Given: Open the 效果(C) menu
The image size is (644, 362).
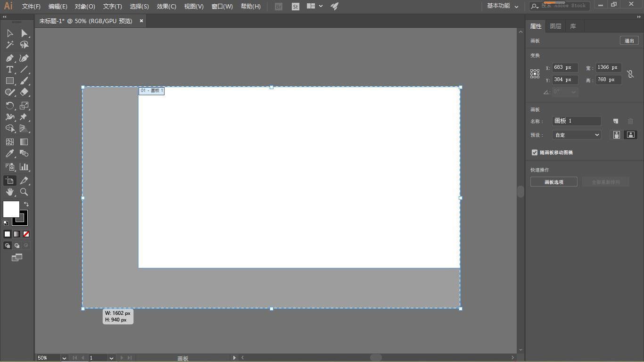Looking at the screenshot, I should [166, 7].
